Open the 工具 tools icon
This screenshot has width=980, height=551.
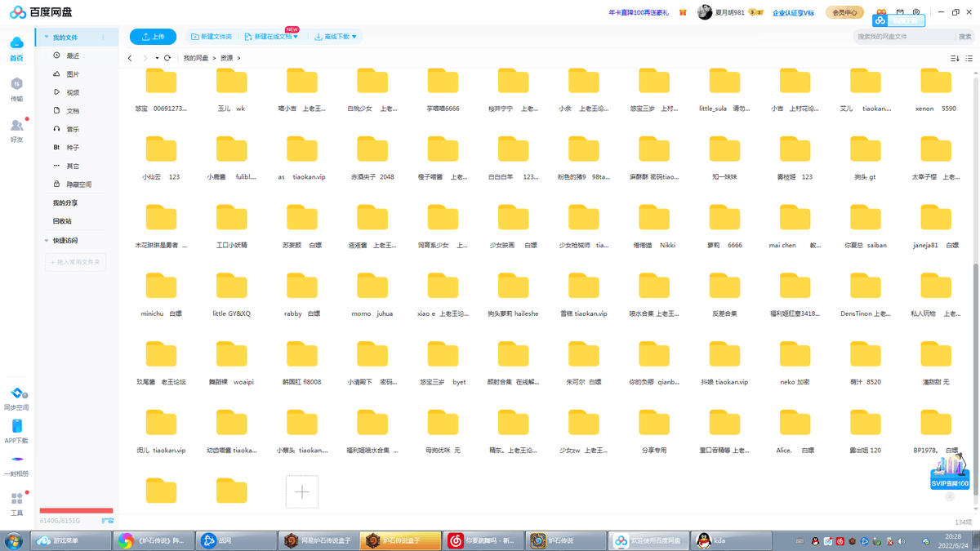(16, 499)
